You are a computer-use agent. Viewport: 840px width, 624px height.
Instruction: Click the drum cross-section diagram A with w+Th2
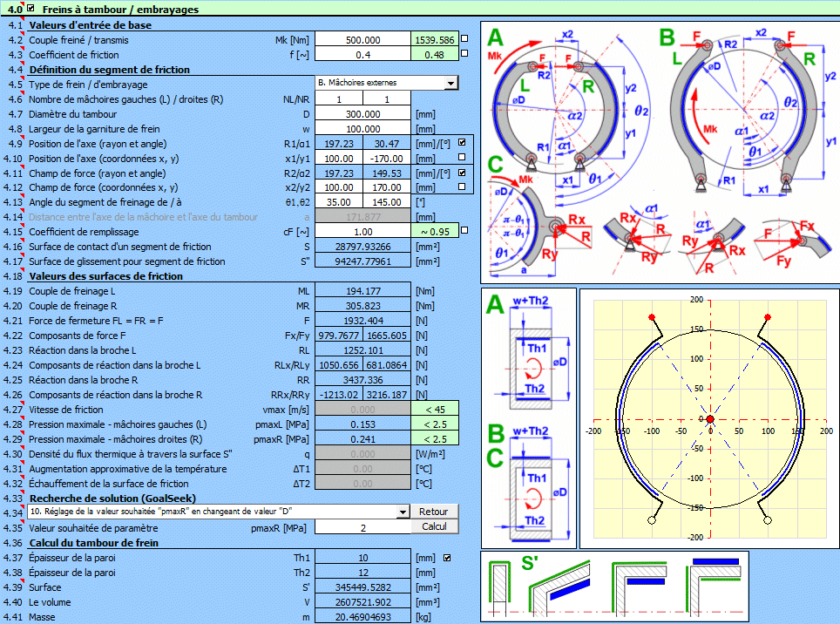528,351
